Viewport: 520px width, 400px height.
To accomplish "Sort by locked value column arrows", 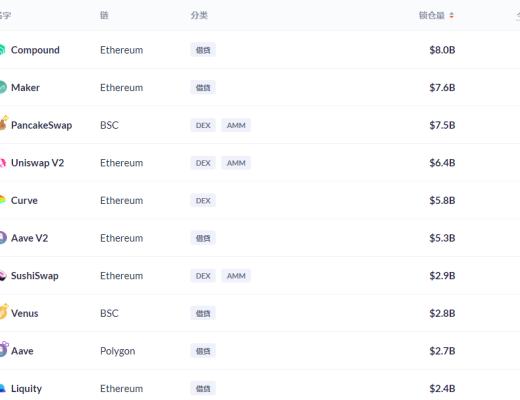I will 451,15.
